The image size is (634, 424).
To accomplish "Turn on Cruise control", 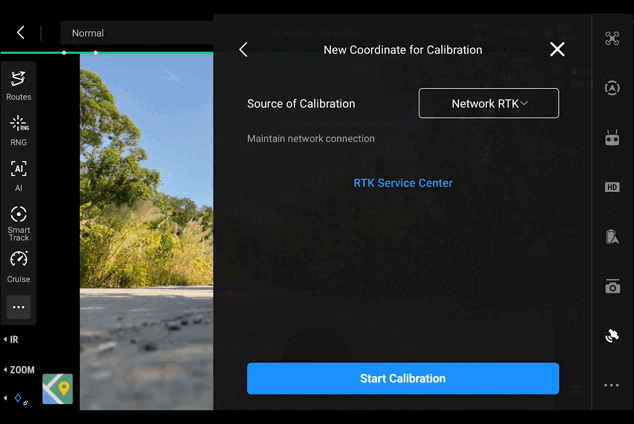I will [18, 265].
